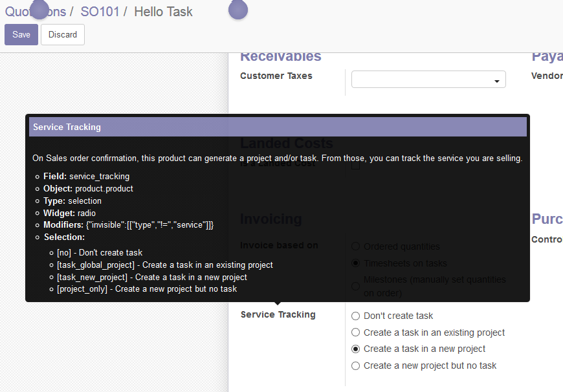Open the Customer Taxes dropdown arrow
Viewport: 563px width, 392px height.
pyautogui.click(x=497, y=81)
